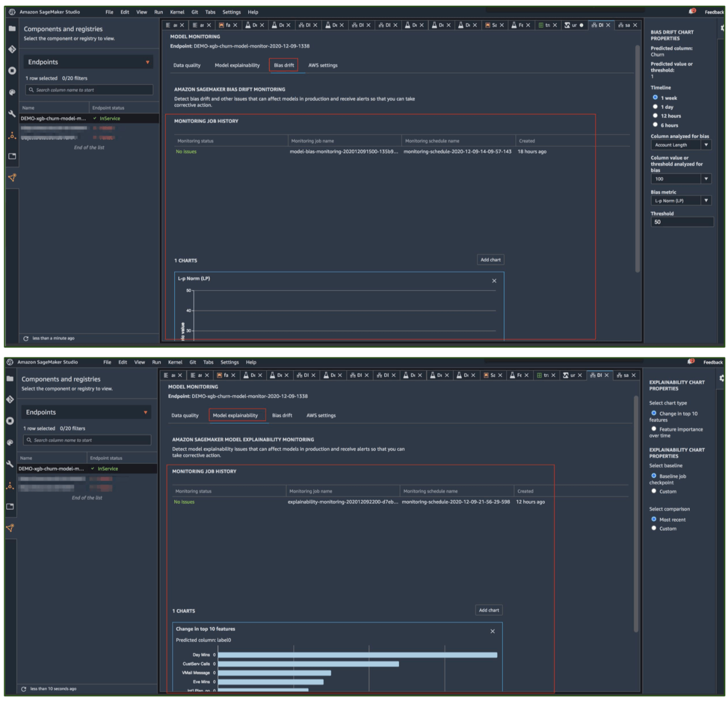This screenshot has height=701, width=728.
Task: Click CustServ Calls bar in features chart
Action: click(x=308, y=664)
